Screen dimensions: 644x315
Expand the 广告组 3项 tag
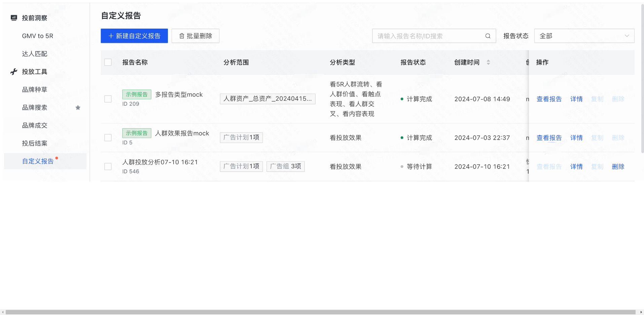point(285,166)
